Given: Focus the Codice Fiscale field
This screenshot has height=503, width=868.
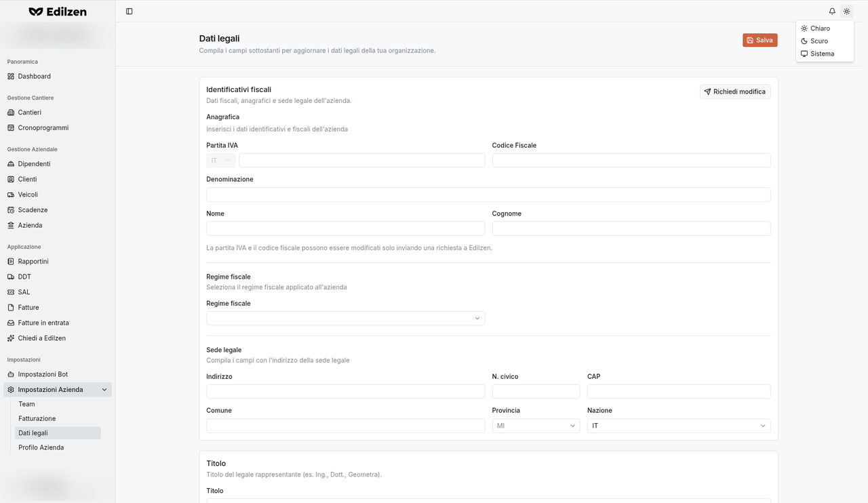Looking at the screenshot, I should click(x=631, y=161).
